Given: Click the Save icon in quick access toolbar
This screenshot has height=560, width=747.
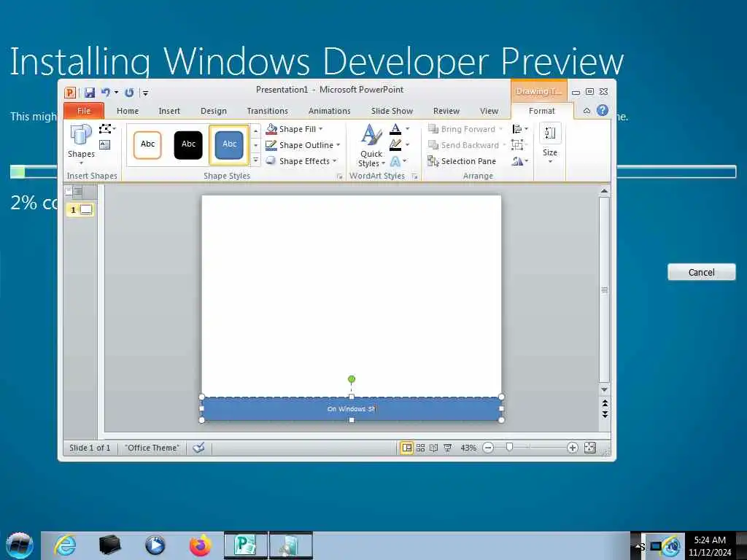Looking at the screenshot, I should pos(89,93).
